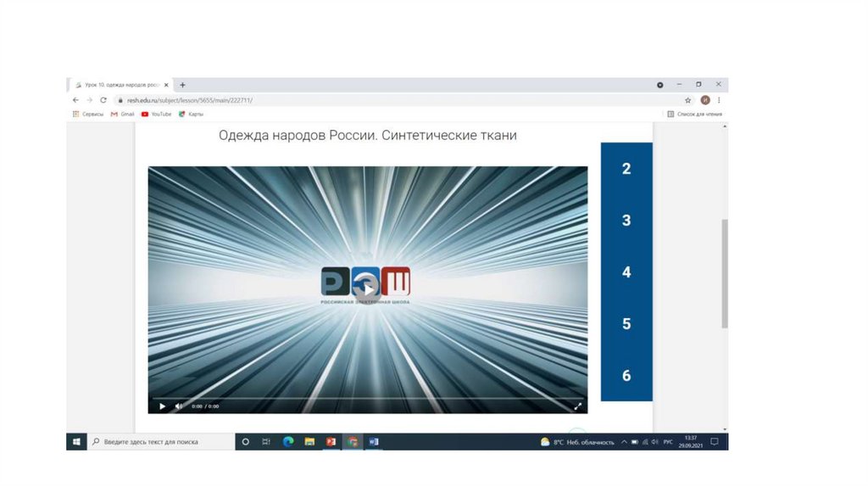Go to lesson section 4
The width and height of the screenshot is (868, 487).
coord(626,272)
